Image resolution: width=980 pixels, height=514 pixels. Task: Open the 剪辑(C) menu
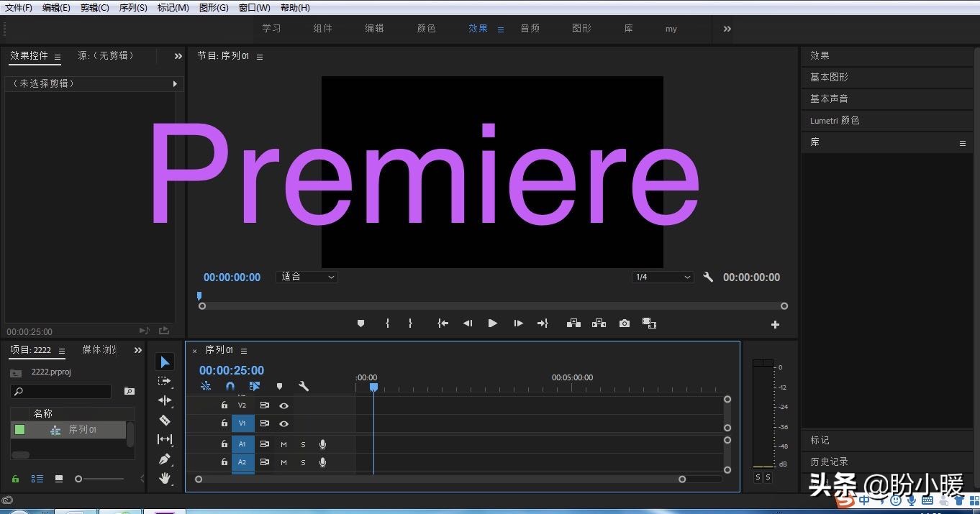pos(95,7)
